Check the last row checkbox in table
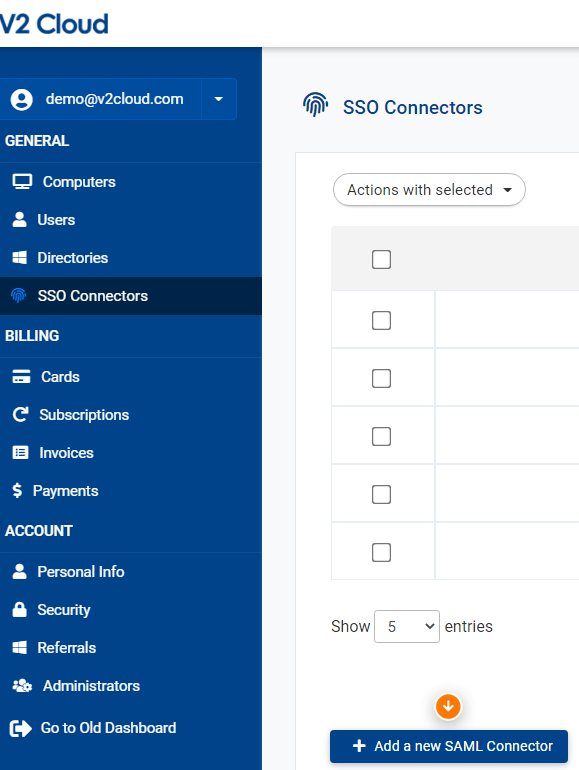The width and height of the screenshot is (579, 770). [382, 552]
